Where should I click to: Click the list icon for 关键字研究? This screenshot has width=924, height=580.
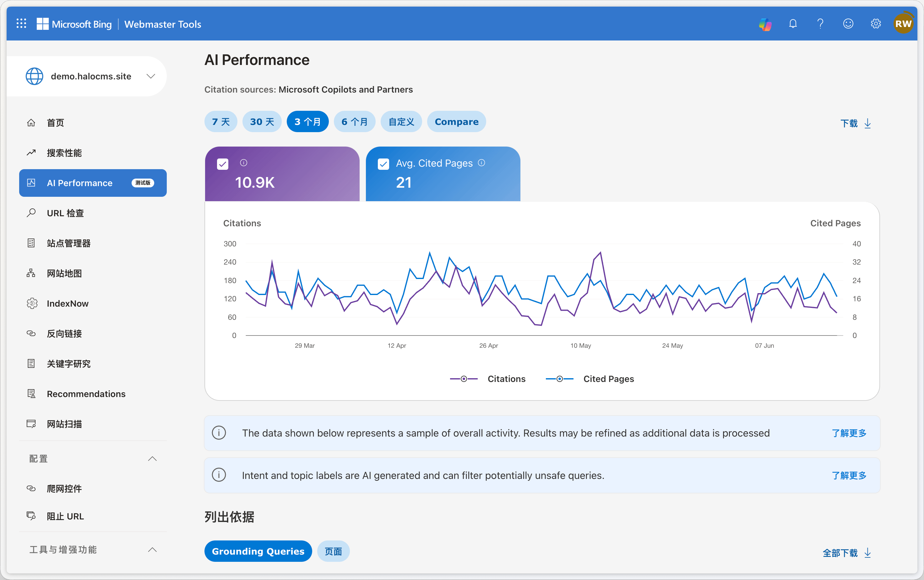(x=31, y=363)
